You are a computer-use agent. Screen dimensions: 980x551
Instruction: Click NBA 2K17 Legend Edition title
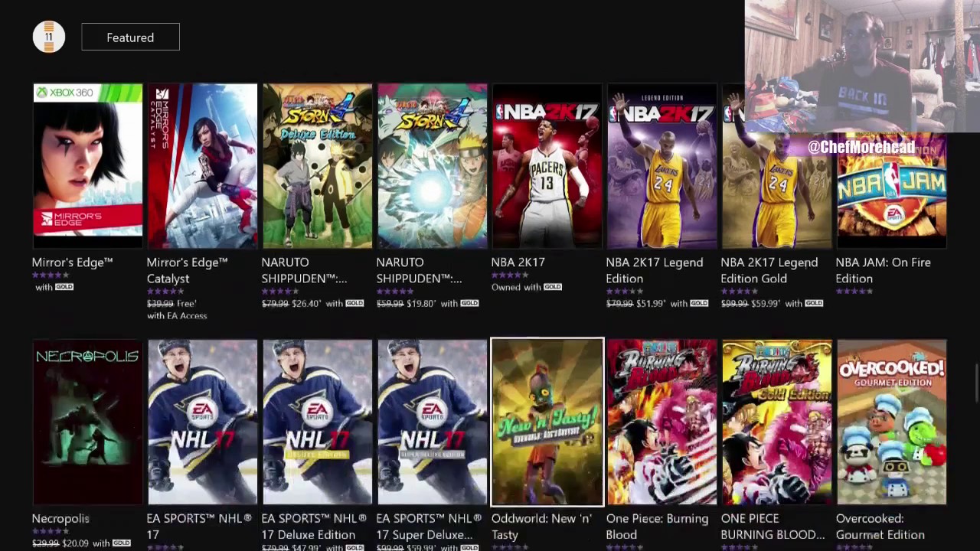pyautogui.click(x=655, y=271)
